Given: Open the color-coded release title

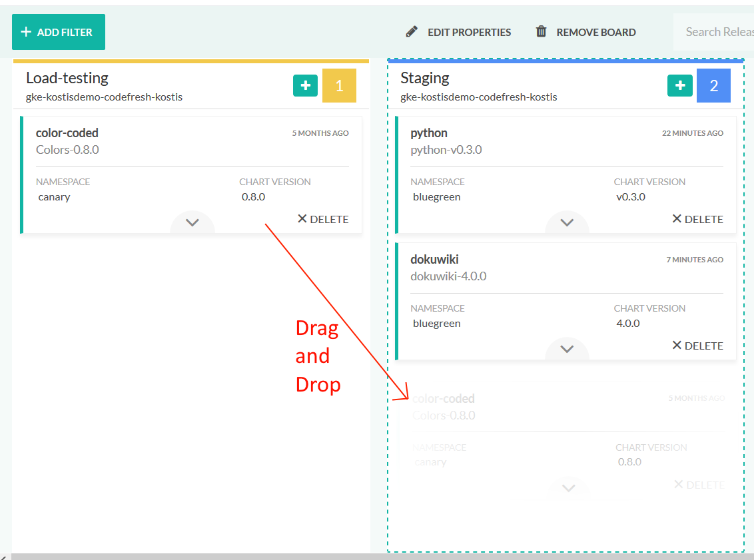Looking at the screenshot, I should tap(67, 133).
